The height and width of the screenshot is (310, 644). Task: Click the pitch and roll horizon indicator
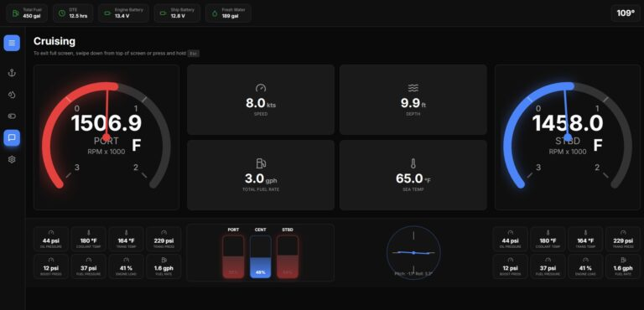[413, 252]
